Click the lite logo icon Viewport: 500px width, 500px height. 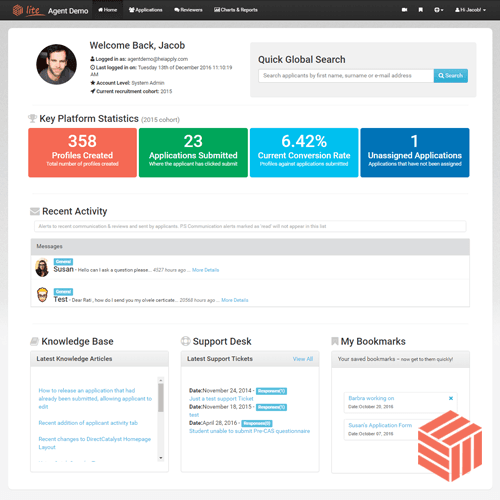[x=18, y=10]
